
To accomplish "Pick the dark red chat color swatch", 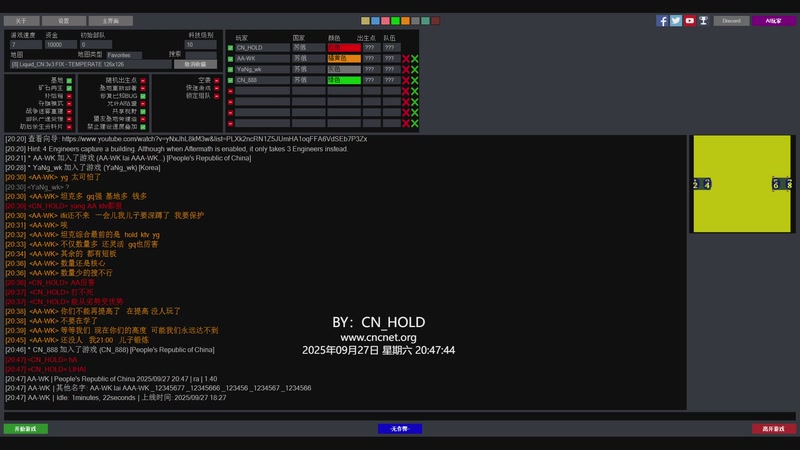I will click(435, 21).
